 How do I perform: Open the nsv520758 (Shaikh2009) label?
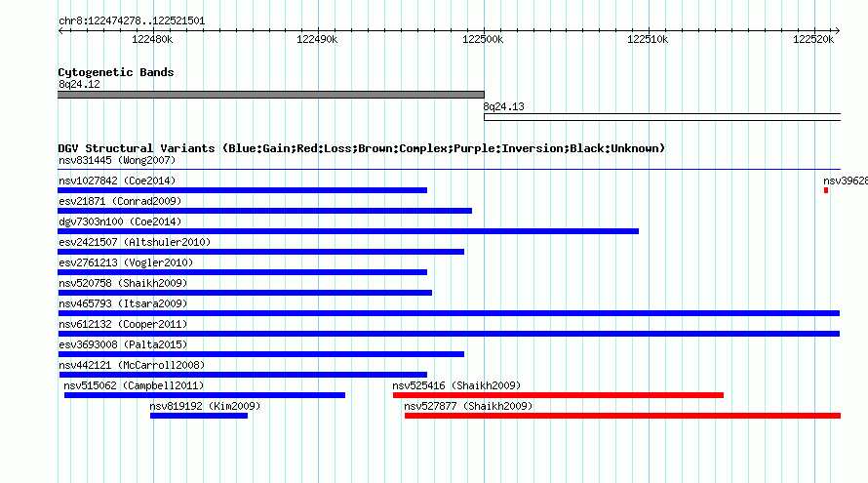coord(123,284)
